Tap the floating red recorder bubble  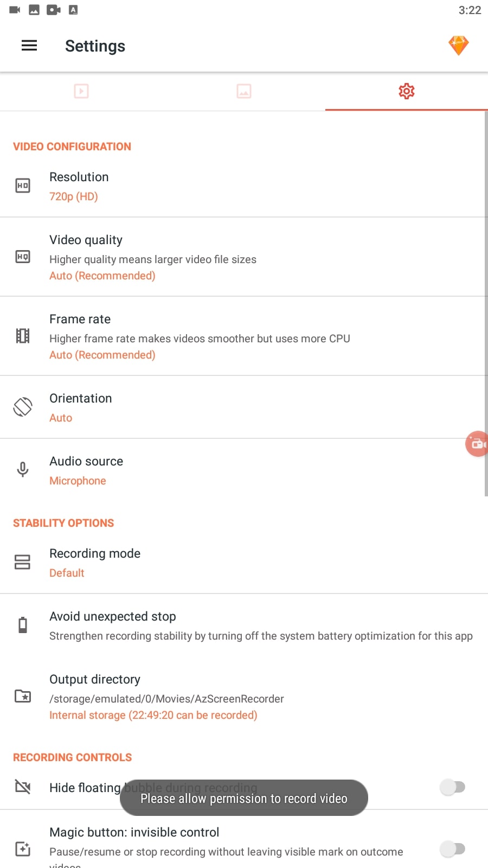point(477,444)
